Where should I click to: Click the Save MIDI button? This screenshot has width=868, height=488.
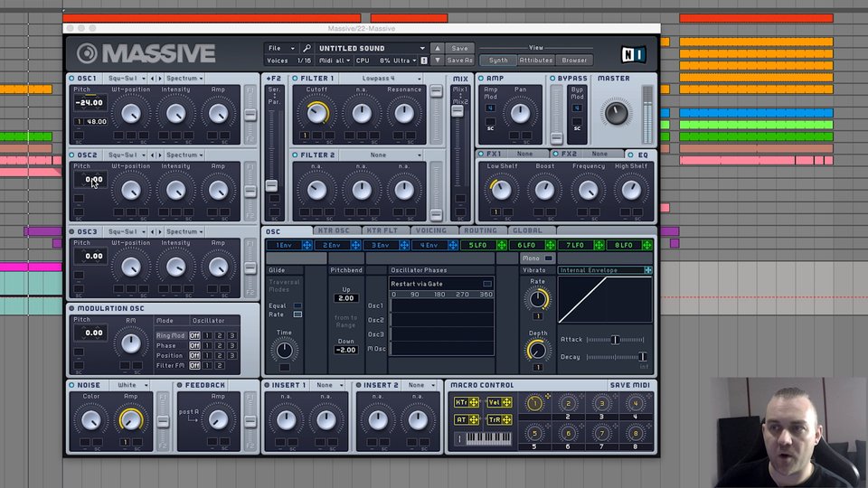(629, 385)
